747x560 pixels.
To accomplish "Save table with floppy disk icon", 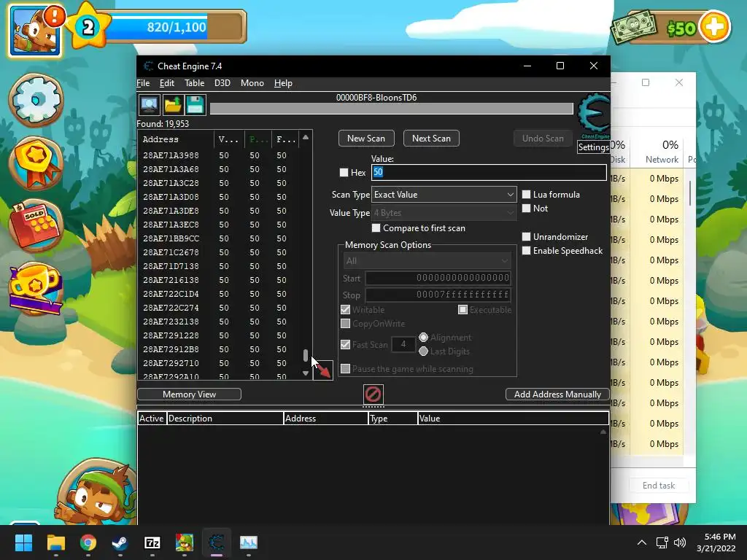I will (195, 105).
